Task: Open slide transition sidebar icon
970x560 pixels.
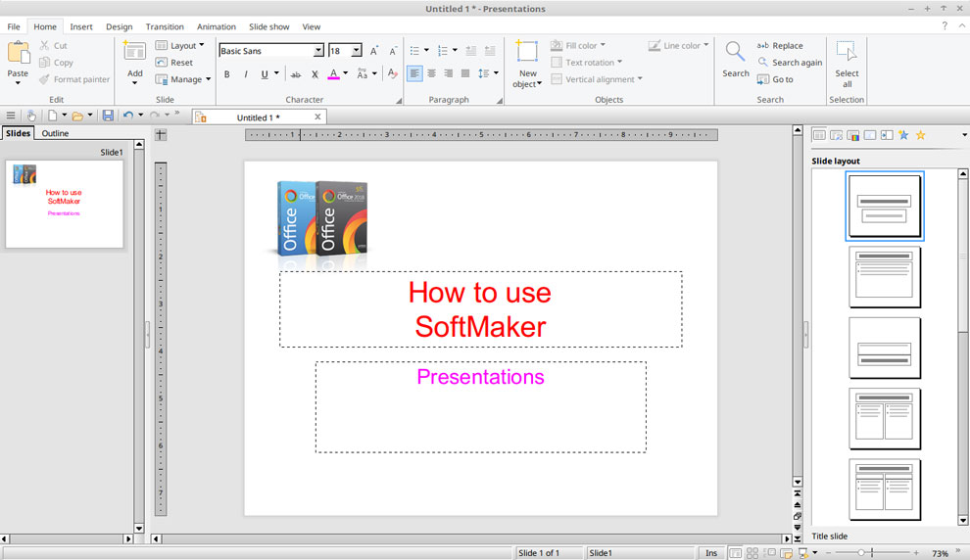Action: click(887, 135)
